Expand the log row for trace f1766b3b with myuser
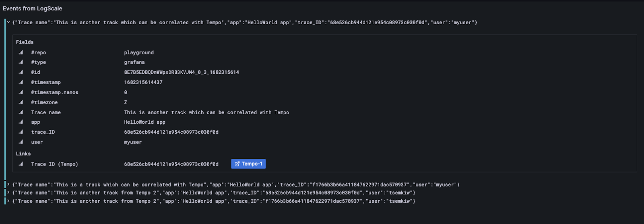This screenshot has height=224, width=644. point(8,185)
